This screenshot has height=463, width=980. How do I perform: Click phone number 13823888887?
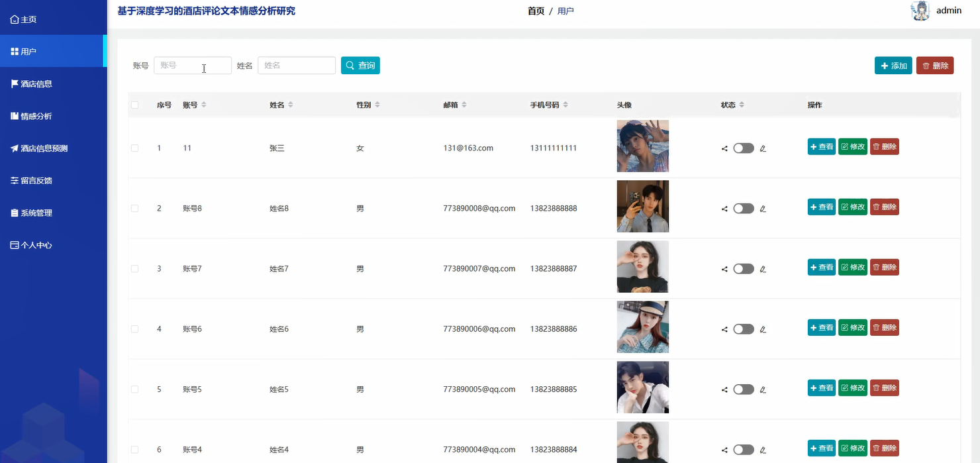tap(554, 269)
